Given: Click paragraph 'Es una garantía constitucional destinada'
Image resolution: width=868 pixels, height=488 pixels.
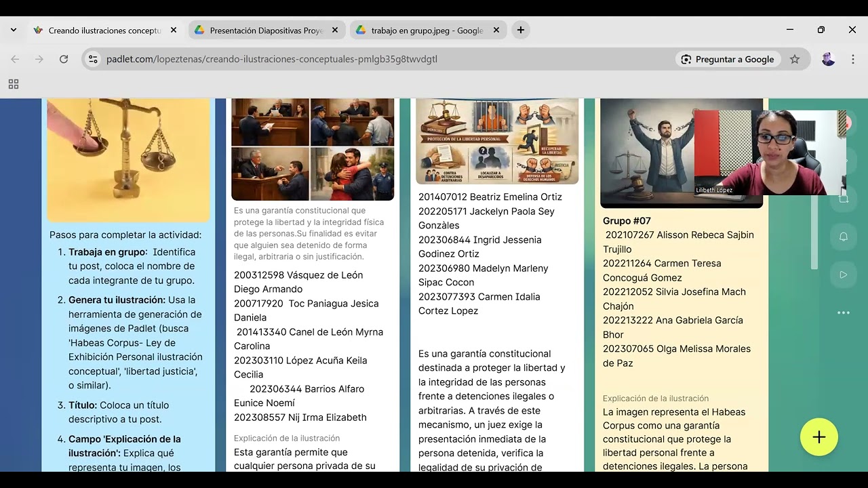Looking at the screenshot, I should pyautogui.click(x=492, y=410).
